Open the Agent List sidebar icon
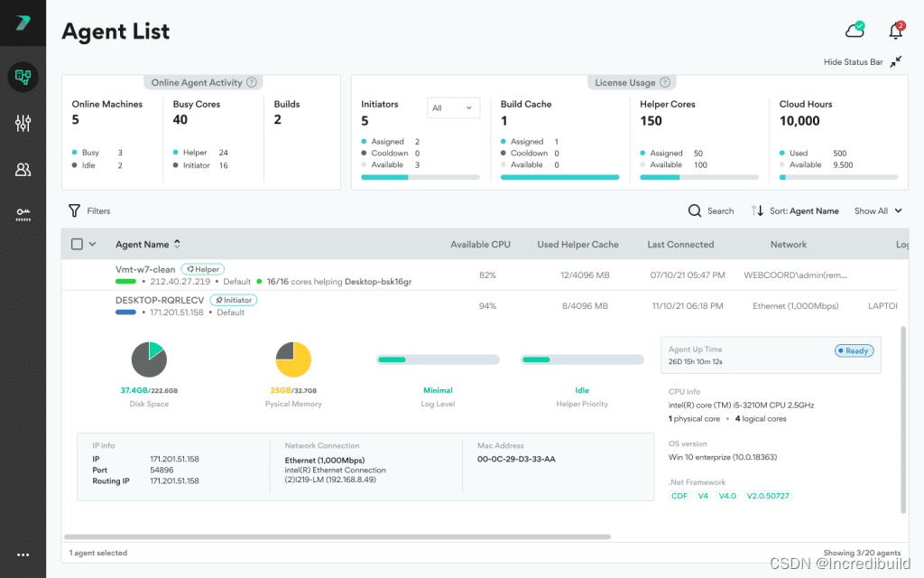This screenshot has height=578, width=924. point(23,77)
